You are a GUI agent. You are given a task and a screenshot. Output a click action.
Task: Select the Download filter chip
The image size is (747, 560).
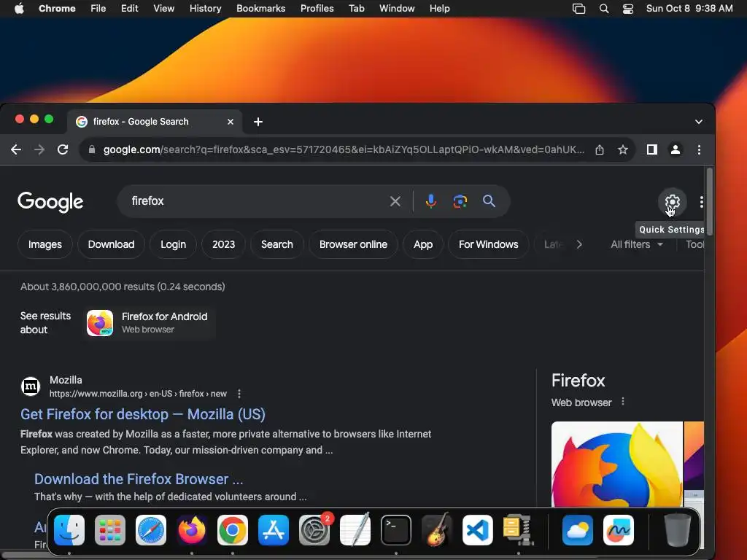(x=111, y=244)
